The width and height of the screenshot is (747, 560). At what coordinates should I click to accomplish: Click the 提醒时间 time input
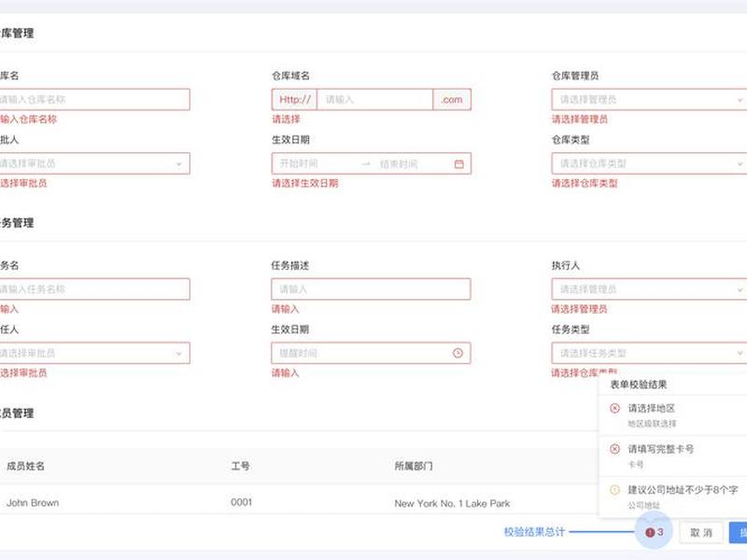click(x=371, y=353)
